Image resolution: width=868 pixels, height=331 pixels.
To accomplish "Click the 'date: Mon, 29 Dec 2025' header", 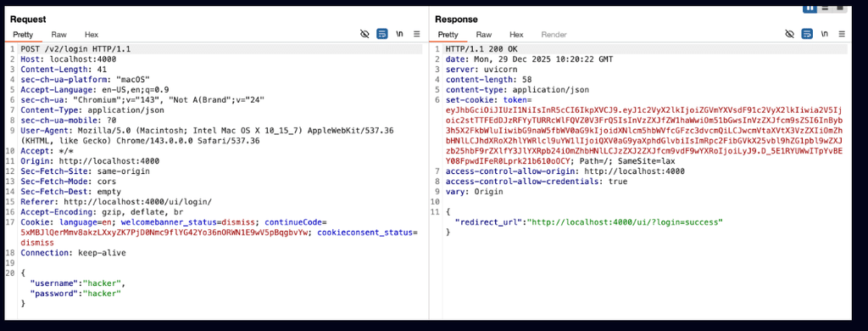I will pos(529,59).
